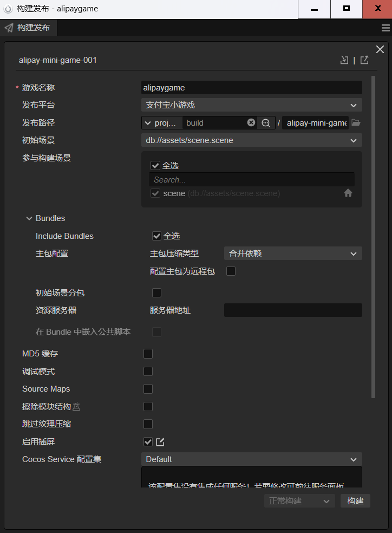Open insert-screen settings edit icon

click(160, 441)
